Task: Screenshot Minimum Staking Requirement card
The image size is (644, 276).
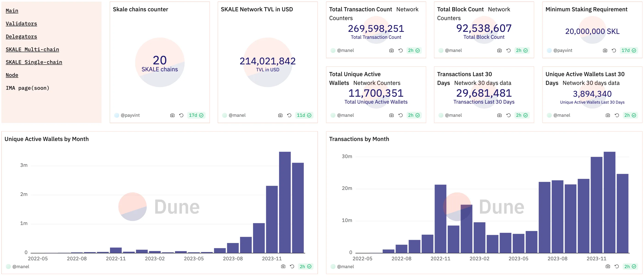Action: tap(605, 51)
